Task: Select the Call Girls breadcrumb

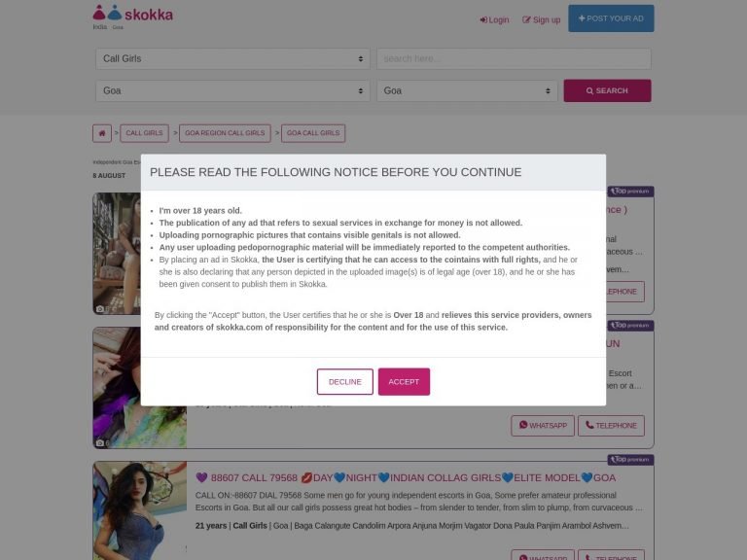Action: [144, 133]
